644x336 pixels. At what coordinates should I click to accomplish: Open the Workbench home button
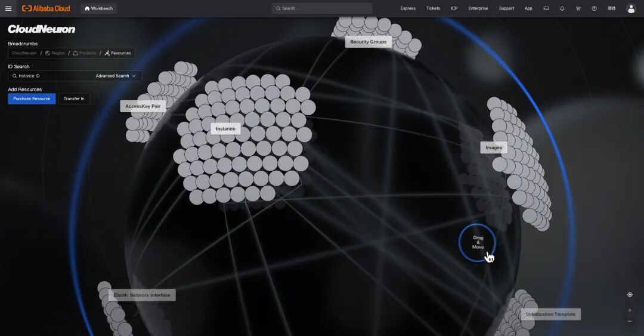coord(98,8)
